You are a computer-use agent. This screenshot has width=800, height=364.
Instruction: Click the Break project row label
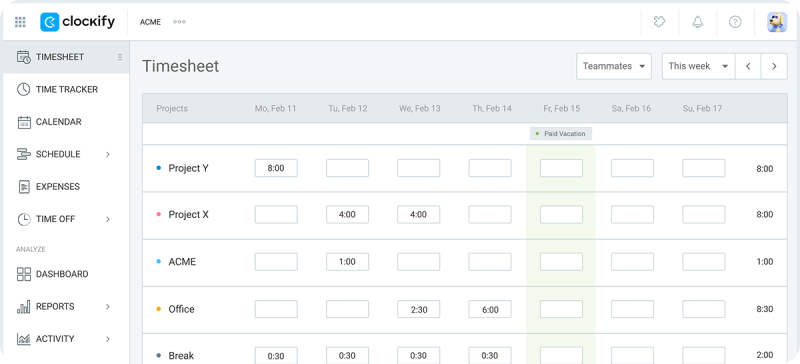[181, 355]
